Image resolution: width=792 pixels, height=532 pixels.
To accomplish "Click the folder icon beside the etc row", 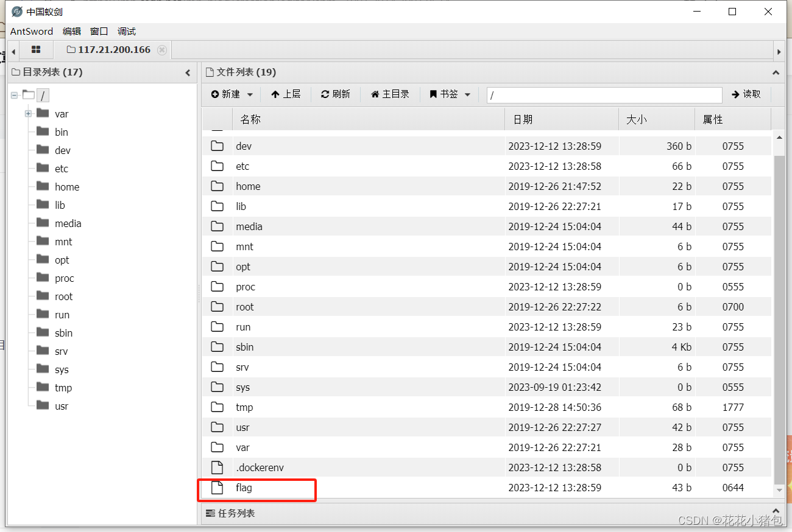I will (217, 166).
